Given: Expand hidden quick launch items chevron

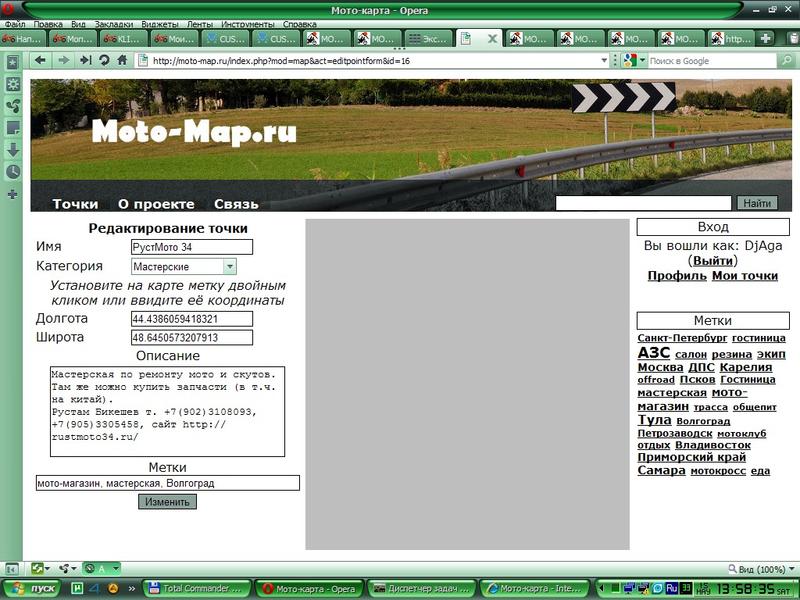Looking at the screenshot, I should (132, 588).
